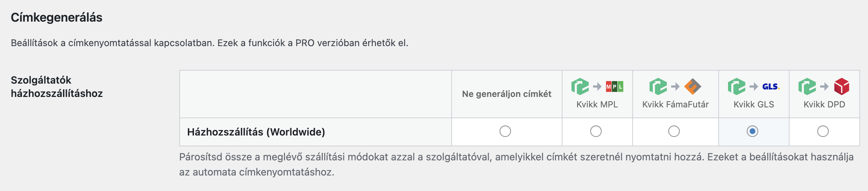This screenshot has width=868, height=191.
Task: Click the "Kvikk FámaFutár" column label
Action: click(x=675, y=105)
